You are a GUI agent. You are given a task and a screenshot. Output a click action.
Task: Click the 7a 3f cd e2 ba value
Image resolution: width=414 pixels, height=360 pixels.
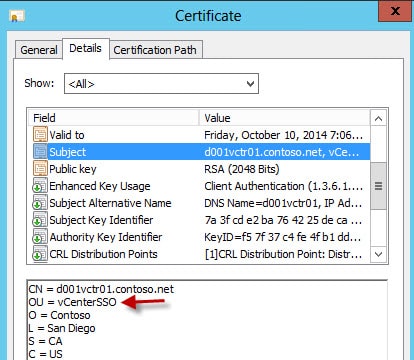pyautogui.click(x=283, y=220)
